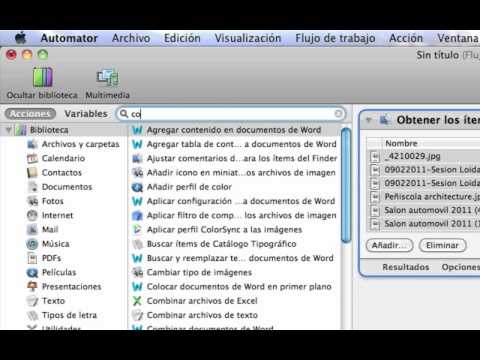The height and width of the screenshot is (360, 480).
Task: Select the Biblioteca root item
Action: [64, 130]
